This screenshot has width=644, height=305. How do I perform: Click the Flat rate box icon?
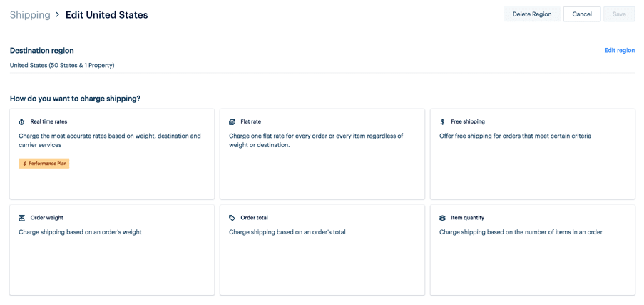coord(232,122)
